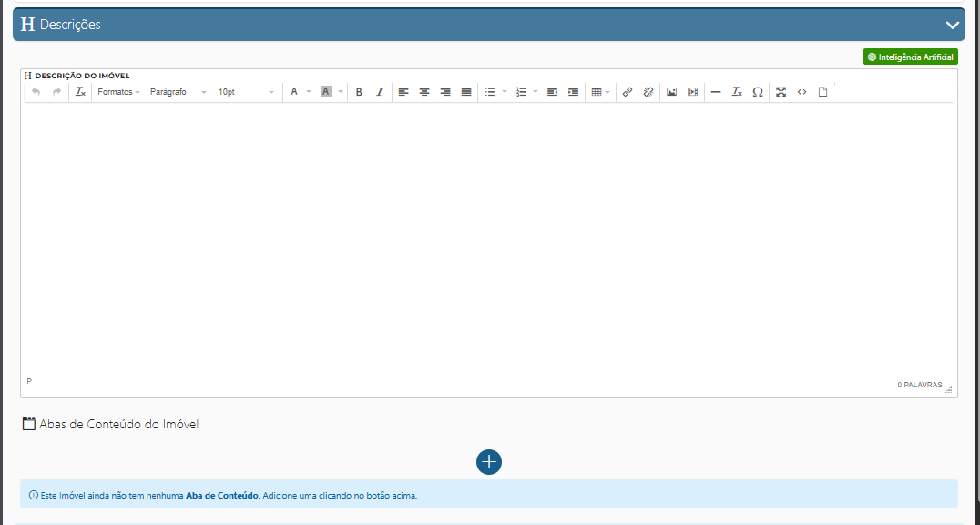Open the 10pt font size dropdown
Screen dimensions: 980x525
tap(246, 92)
